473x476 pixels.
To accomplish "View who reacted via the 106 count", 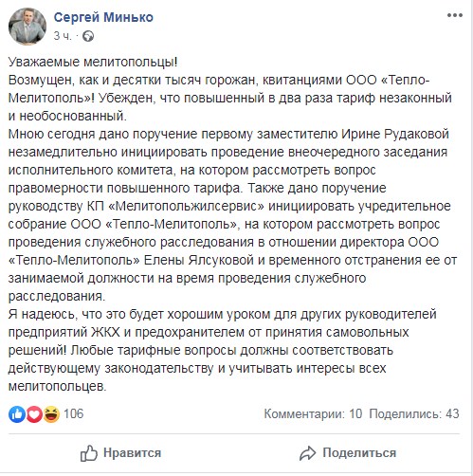I will (x=74, y=413).
